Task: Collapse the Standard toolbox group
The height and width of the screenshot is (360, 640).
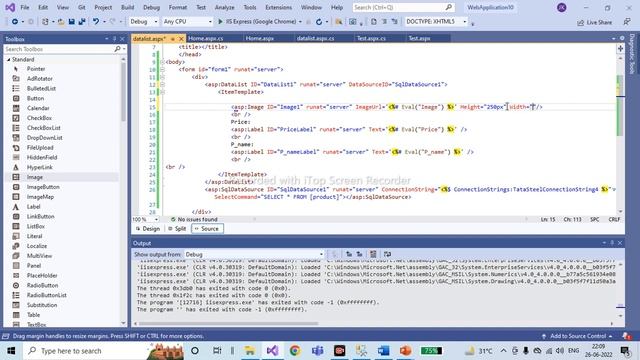Action: click(8, 60)
